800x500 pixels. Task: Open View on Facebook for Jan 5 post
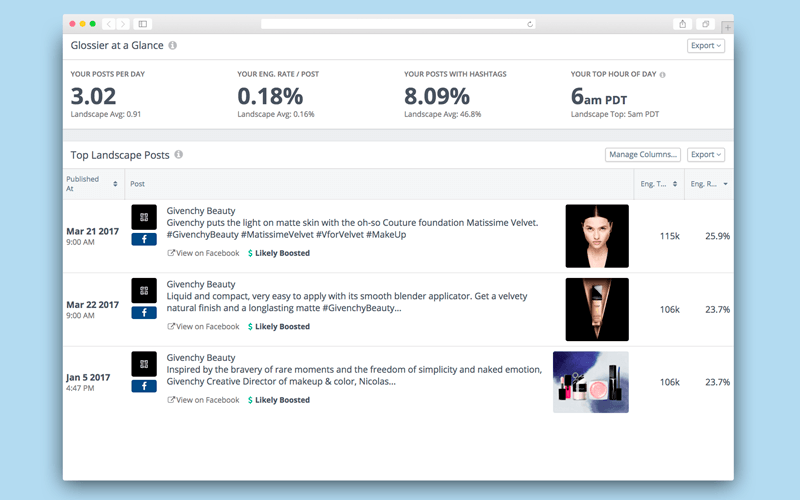click(x=203, y=400)
